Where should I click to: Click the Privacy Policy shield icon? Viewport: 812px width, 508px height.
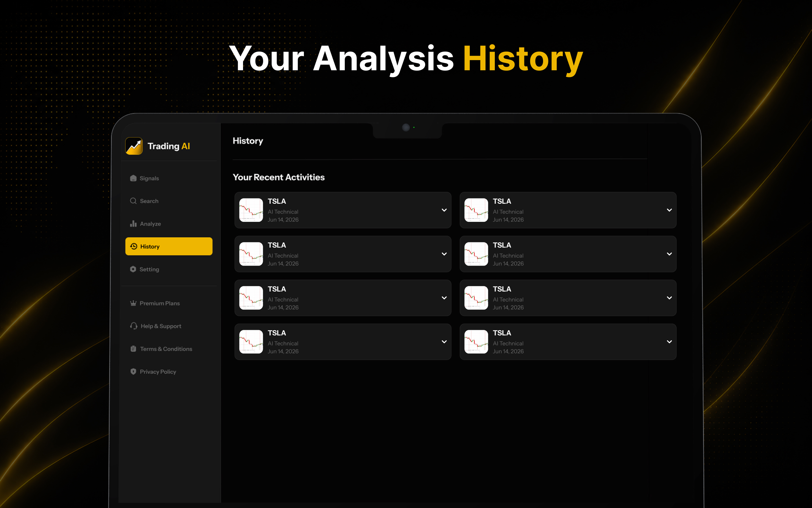133,372
